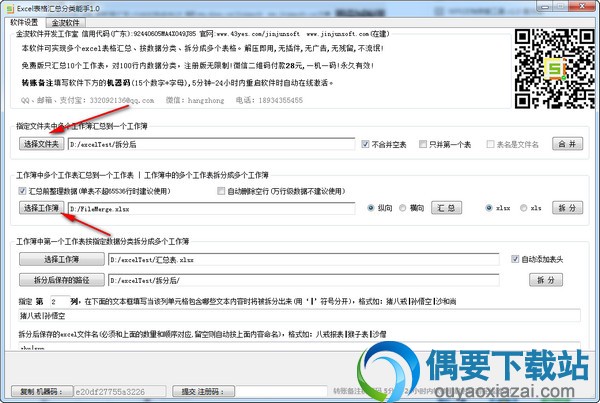The width and height of the screenshot is (600, 403).
Task: Click the 汇总 button
Action: [446, 208]
